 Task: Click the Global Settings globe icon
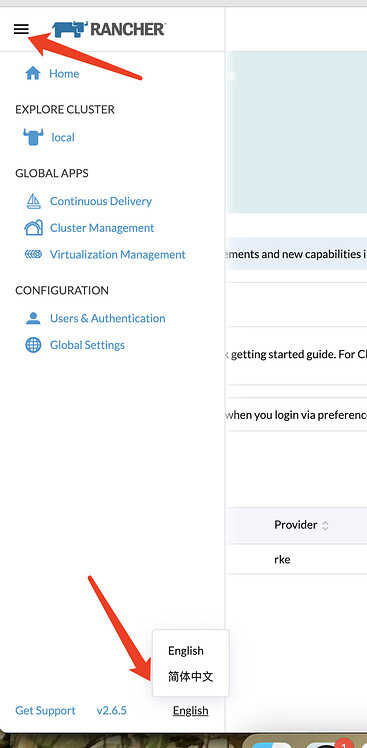point(33,345)
